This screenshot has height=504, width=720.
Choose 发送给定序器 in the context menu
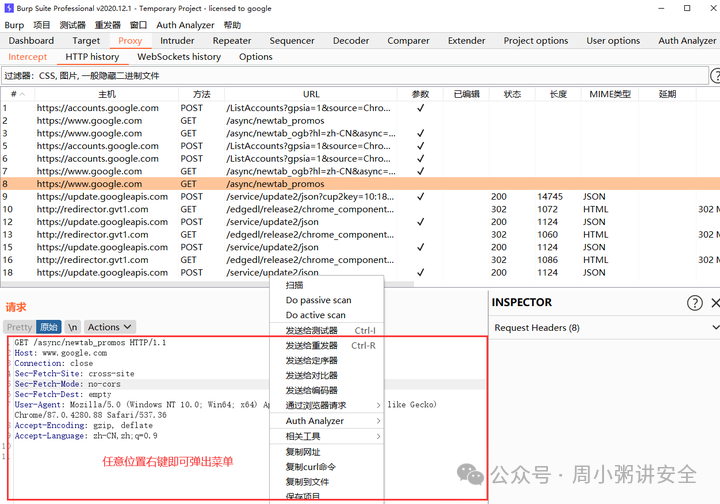coord(327,361)
